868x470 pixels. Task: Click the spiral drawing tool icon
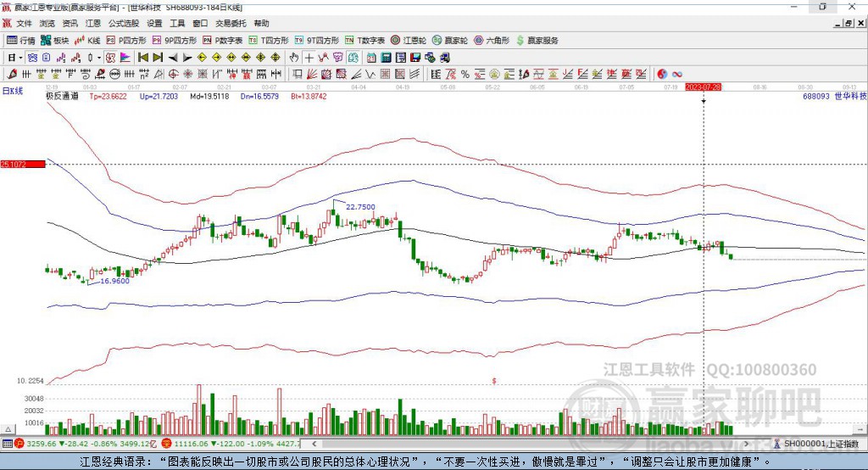86,75
